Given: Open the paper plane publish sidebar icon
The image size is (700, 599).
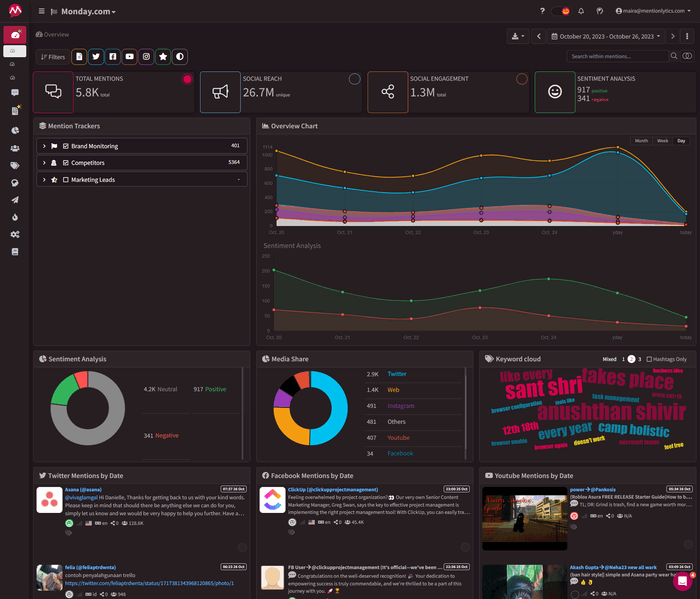Looking at the screenshot, I should point(15,200).
